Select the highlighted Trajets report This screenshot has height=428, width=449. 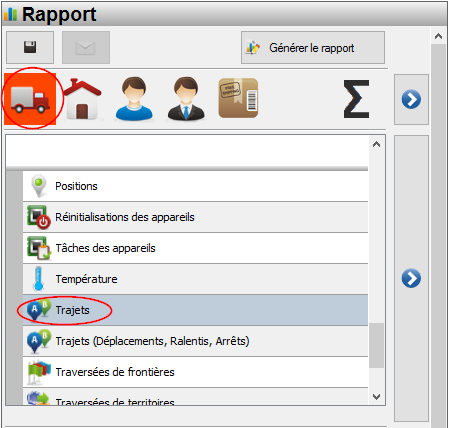tap(195, 310)
